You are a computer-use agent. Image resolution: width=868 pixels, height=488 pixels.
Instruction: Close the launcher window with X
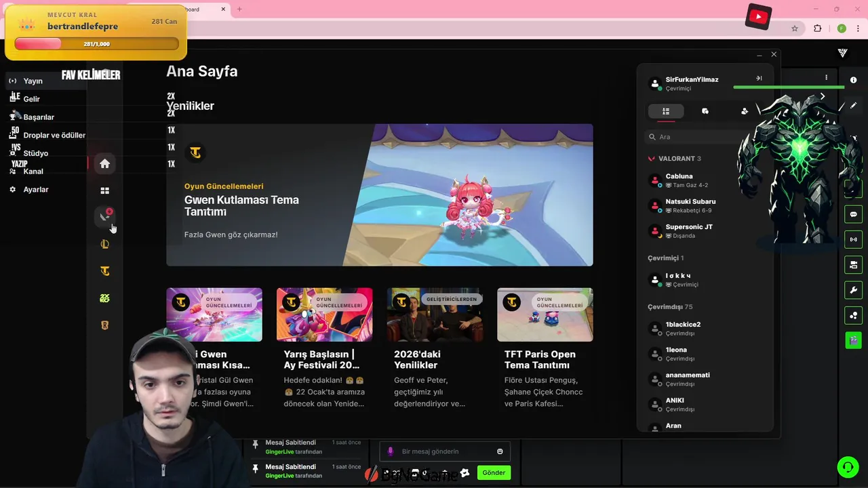[774, 55]
